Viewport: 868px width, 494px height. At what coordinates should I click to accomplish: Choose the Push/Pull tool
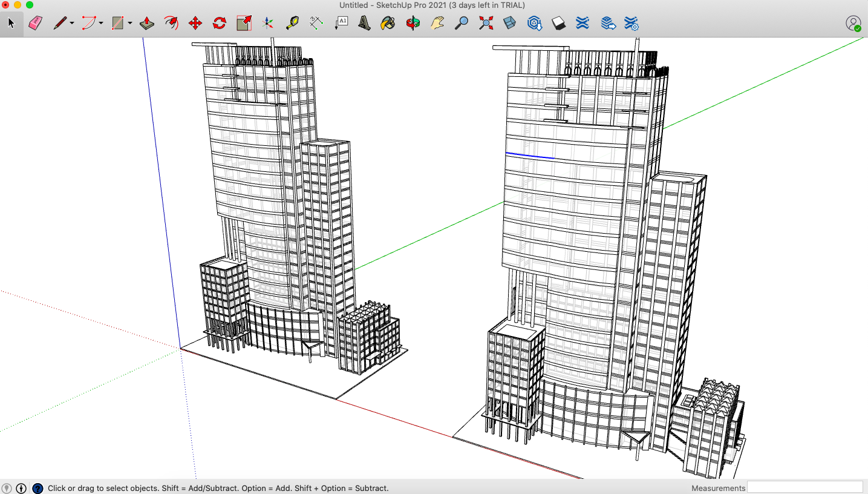(147, 24)
